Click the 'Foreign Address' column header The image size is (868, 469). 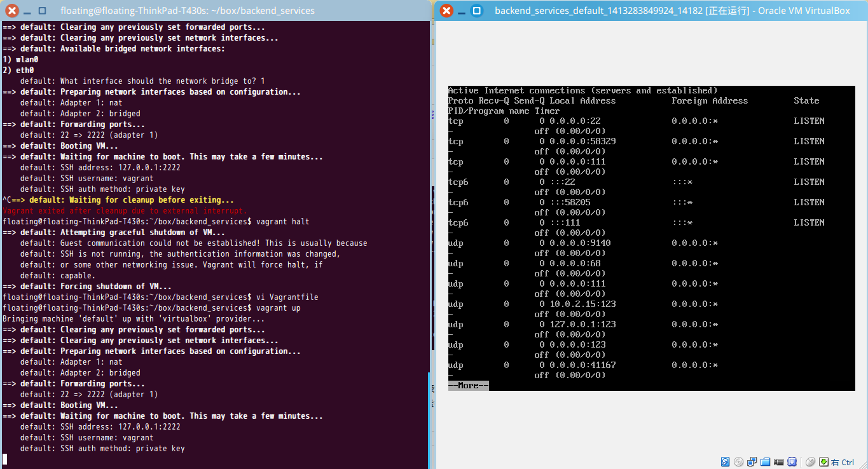pos(710,101)
